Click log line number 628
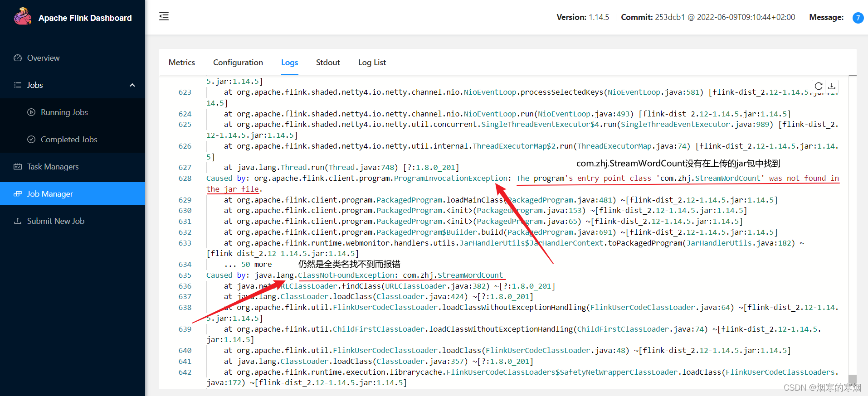This screenshot has height=396, width=868. [185, 179]
